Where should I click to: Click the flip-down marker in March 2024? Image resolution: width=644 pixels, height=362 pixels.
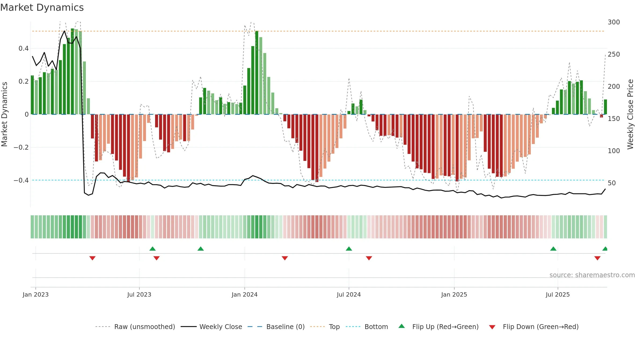pos(285,258)
